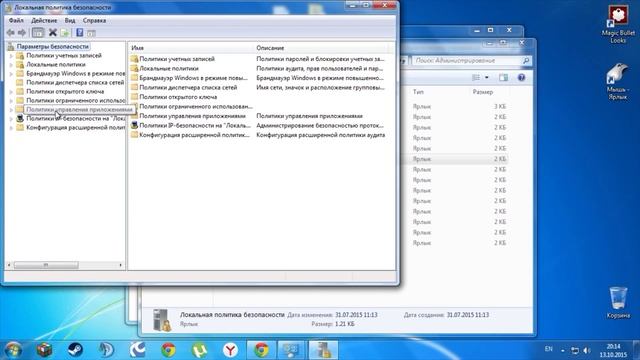This screenshot has height=360, width=640.
Task: Select Политики ограниченного использован... in the list
Action: [196, 106]
